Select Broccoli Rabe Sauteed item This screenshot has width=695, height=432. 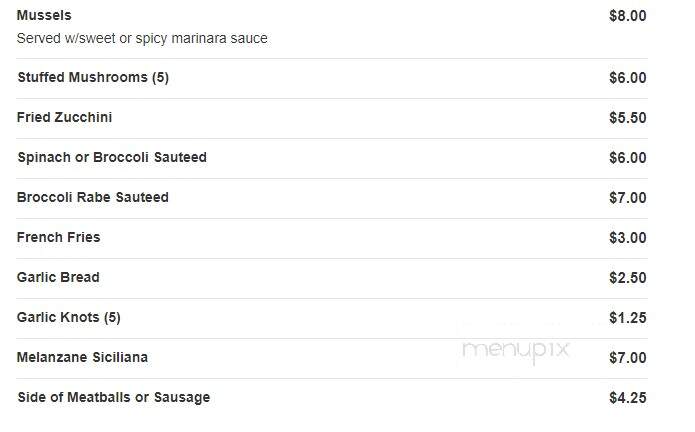pyautogui.click(x=93, y=197)
